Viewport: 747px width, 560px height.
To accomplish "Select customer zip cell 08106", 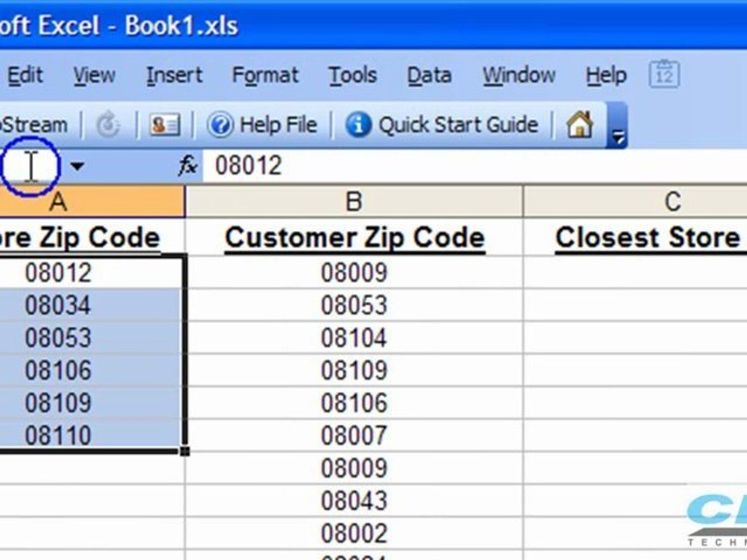I will pyautogui.click(x=354, y=403).
